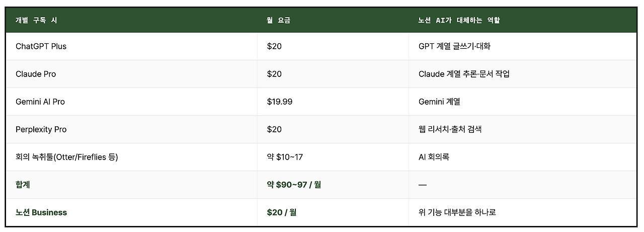Image resolution: width=644 pixels, height=232 pixels.
Task: Click the '$20 / 월' Business price
Action: [282, 212]
